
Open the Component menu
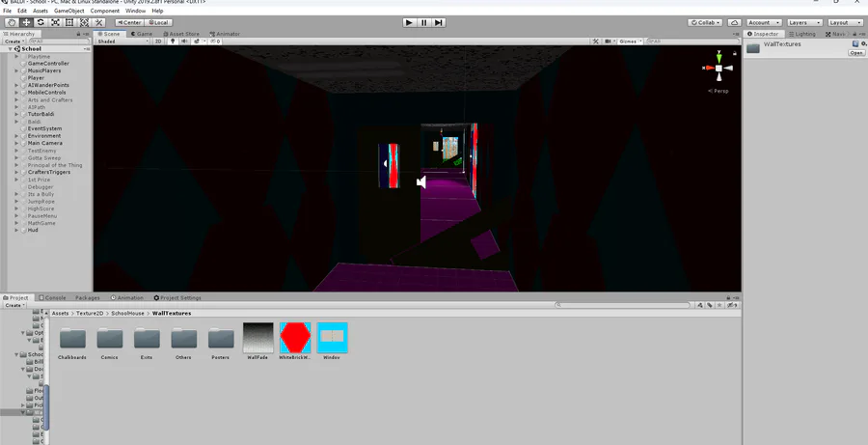tap(104, 11)
